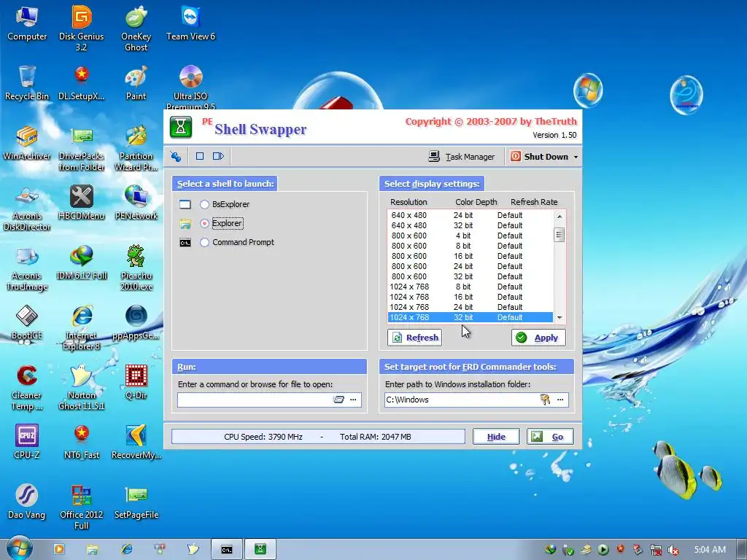Select the Explorer shell radio button
747x560 pixels.
click(204, 223)
